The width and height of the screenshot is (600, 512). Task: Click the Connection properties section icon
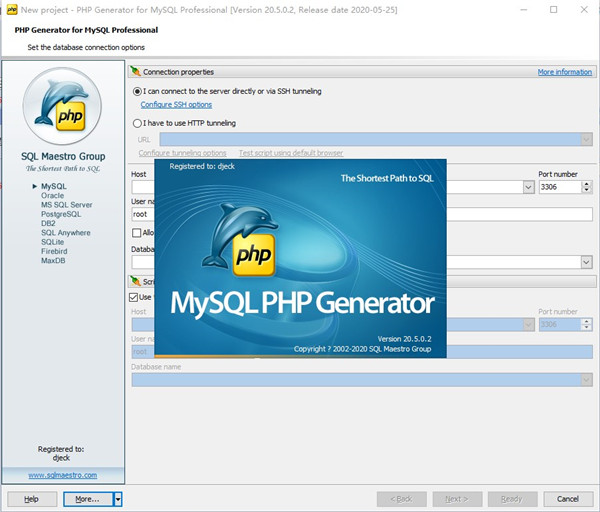135,72
